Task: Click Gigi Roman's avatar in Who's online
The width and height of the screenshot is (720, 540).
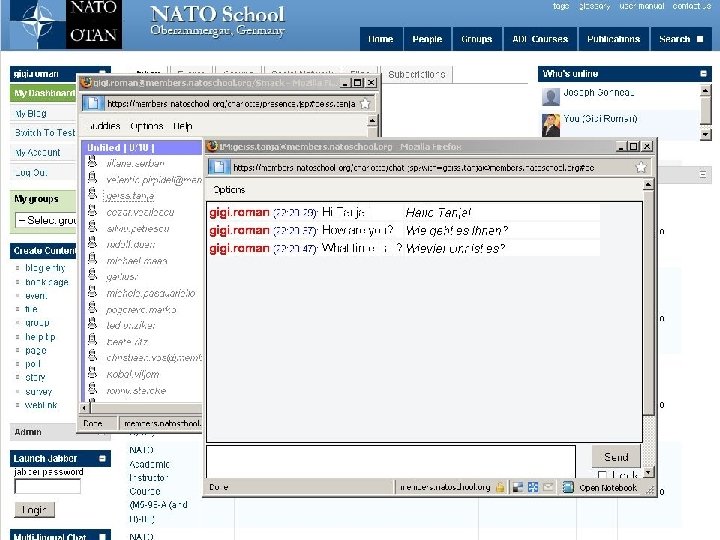Action: point(551,125)
